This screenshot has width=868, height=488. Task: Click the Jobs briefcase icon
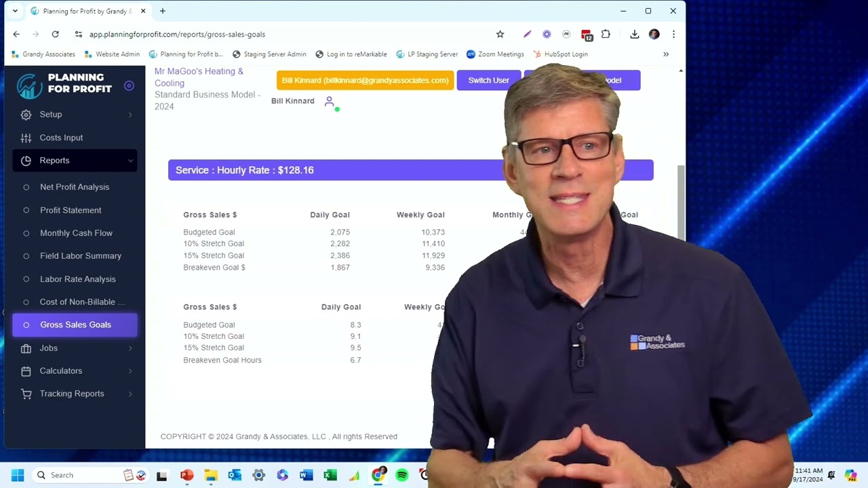(26, 348)
